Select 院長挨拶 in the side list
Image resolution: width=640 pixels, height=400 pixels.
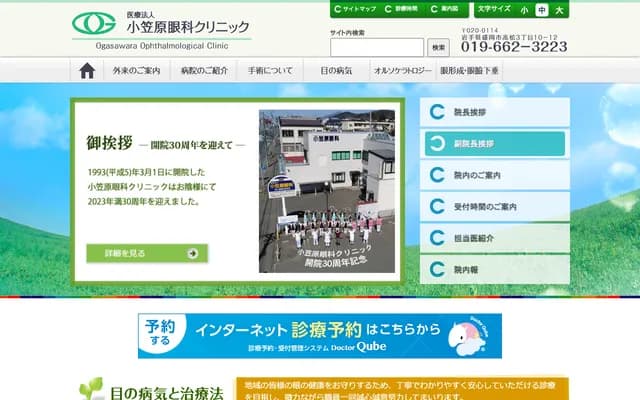pos(495,112)
